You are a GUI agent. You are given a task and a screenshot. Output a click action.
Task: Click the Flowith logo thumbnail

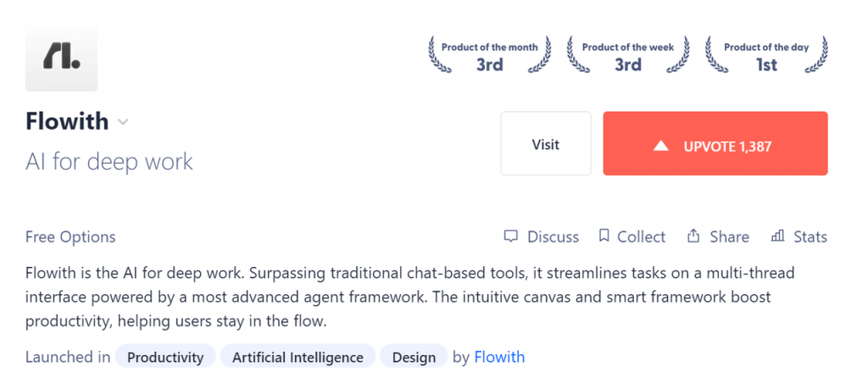tap(61, 56)
